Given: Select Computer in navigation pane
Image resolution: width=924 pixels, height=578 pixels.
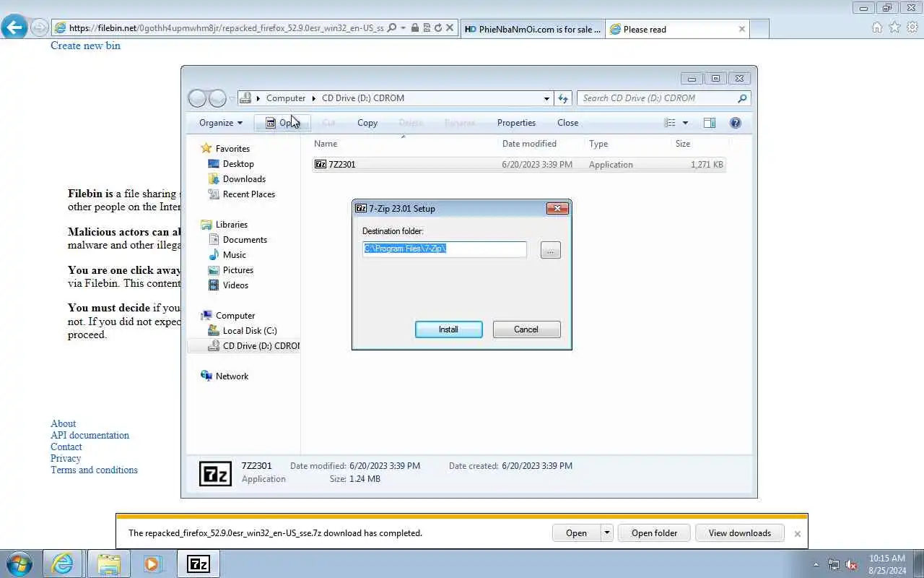Looking at the screenshot, I should pyautogui.click(x=235, y=316).
